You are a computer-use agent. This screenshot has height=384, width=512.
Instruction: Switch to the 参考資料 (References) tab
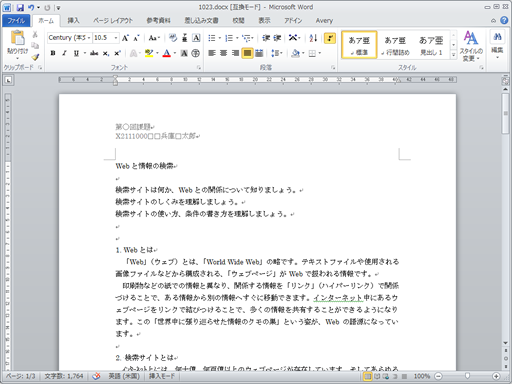(x=159, y=21)
